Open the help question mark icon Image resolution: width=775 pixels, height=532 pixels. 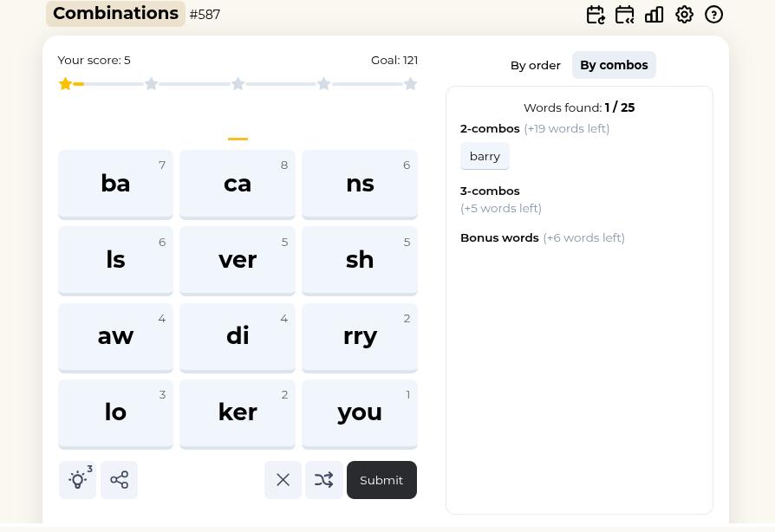click(x=713, y=15)
